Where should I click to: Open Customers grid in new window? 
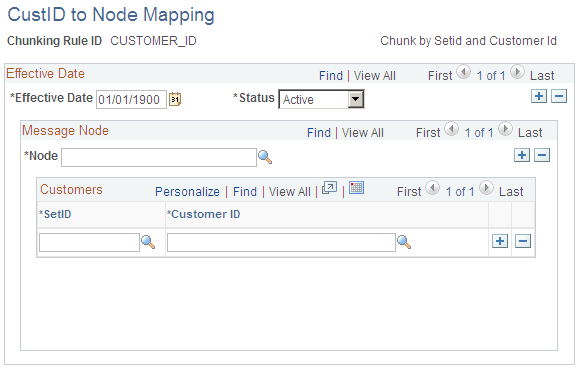point(329,188)
